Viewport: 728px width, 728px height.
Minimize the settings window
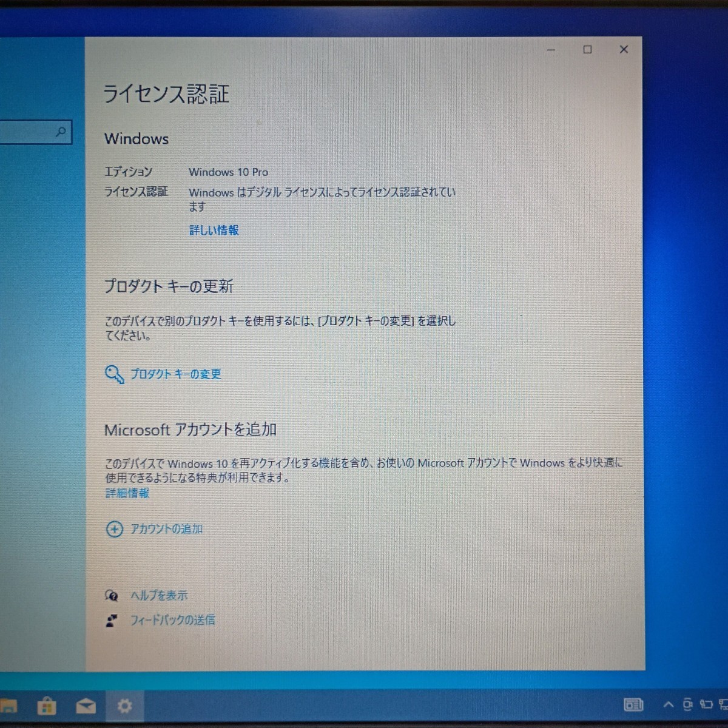coord(551,50)
